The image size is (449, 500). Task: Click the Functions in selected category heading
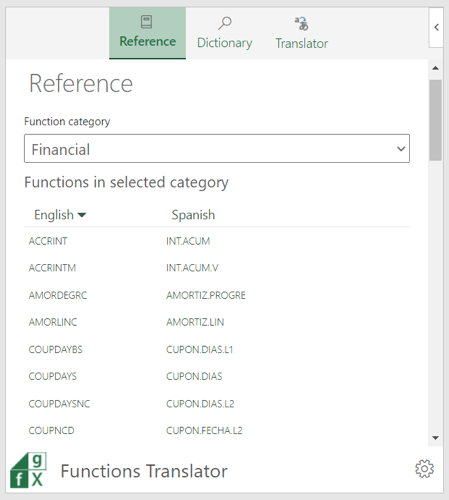[126, 182]
